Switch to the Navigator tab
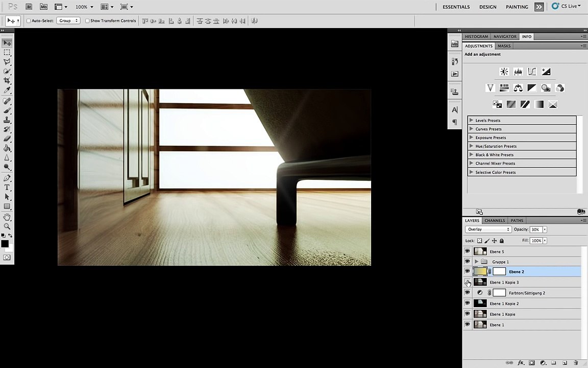This screenshot has height=368, width=588. point(505,37)
